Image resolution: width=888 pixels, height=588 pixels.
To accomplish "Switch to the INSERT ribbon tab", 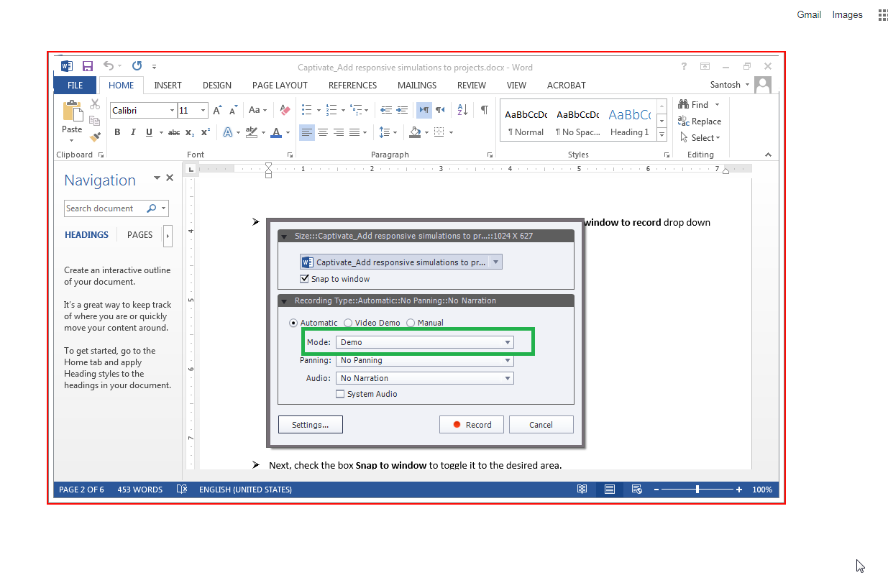I will tap(168, 85).
